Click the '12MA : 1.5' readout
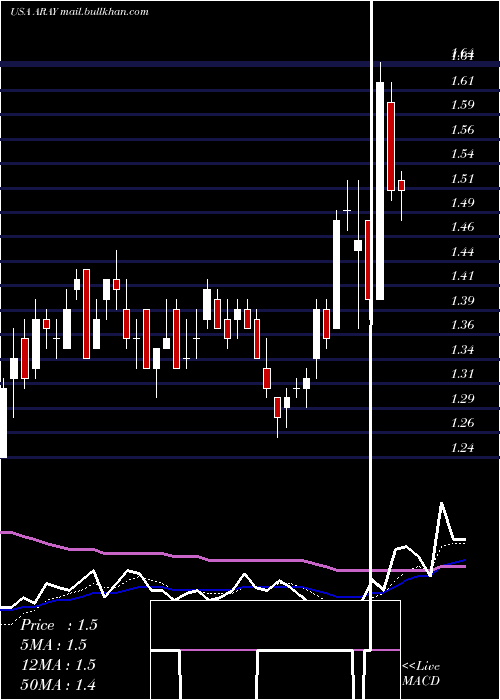This screenshot has width=500, height=700. [x=59, y=665]
